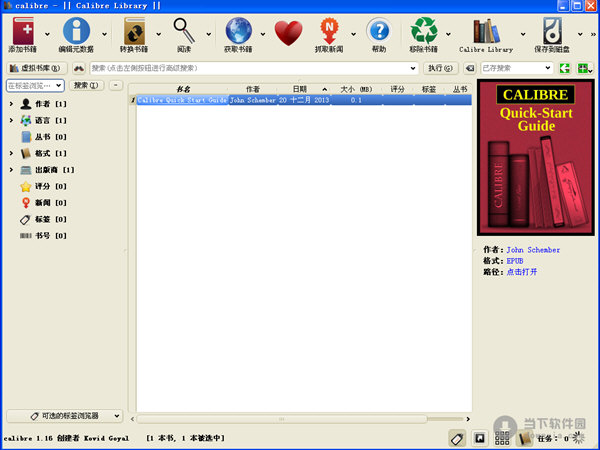
Task: Click the John Schember author link
Action: point(533,250)
